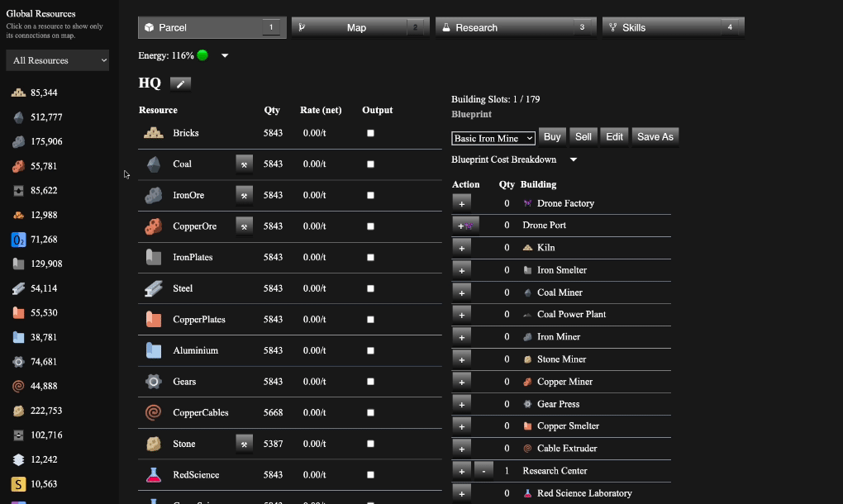This screenshot has width=843, height=504.
Task: Check the Output box for CopperCables
Action: point(370,412)
